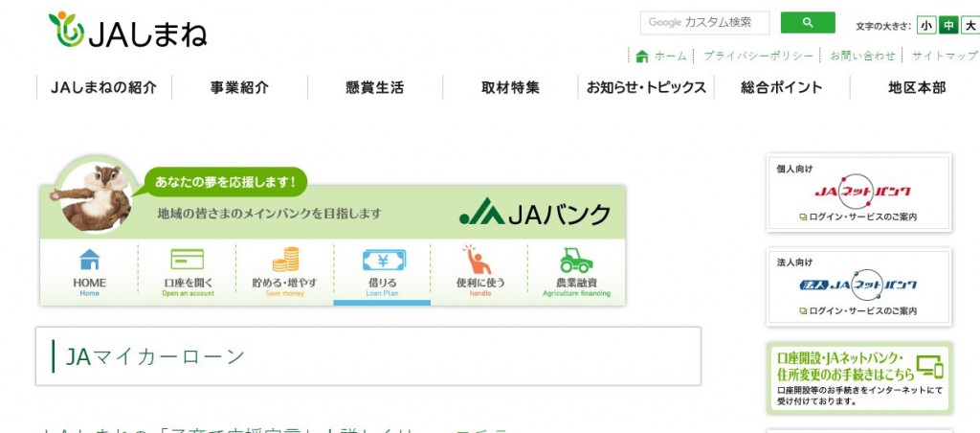Viewport: 980px width, 433px height.
Task: Click the red JAネットバンク logo for 個人向け
Action: coord(862,192)
